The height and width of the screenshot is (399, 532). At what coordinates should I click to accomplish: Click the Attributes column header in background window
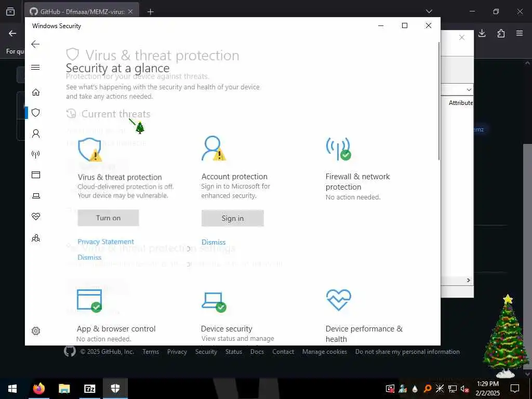point(461,103)
